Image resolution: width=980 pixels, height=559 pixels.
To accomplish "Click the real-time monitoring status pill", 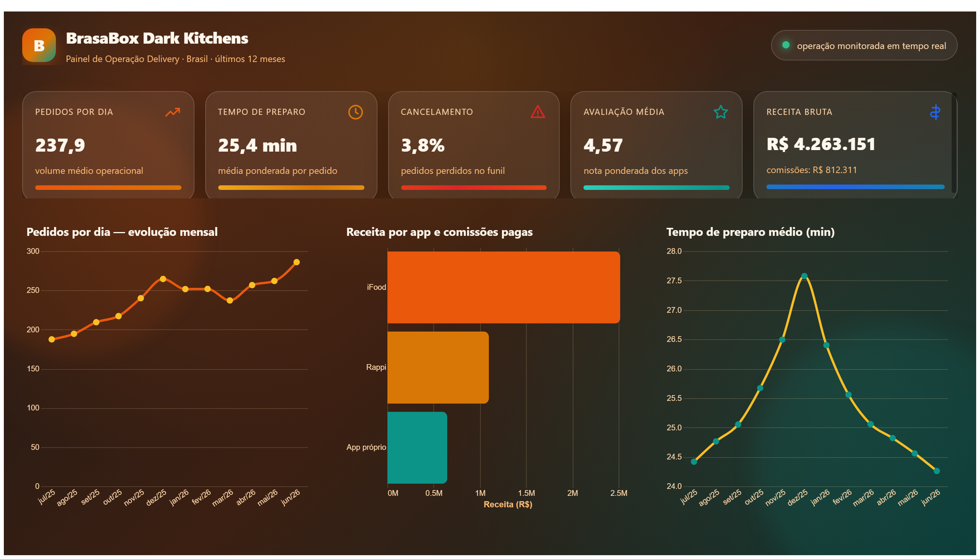I will coord(864,45).
